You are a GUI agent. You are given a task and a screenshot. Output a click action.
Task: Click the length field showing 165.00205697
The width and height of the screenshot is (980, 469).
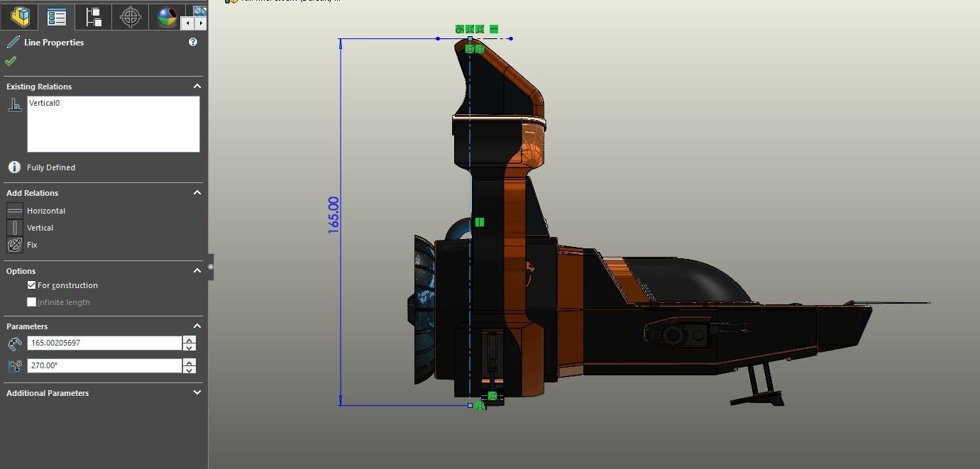[x=104, y=343]
